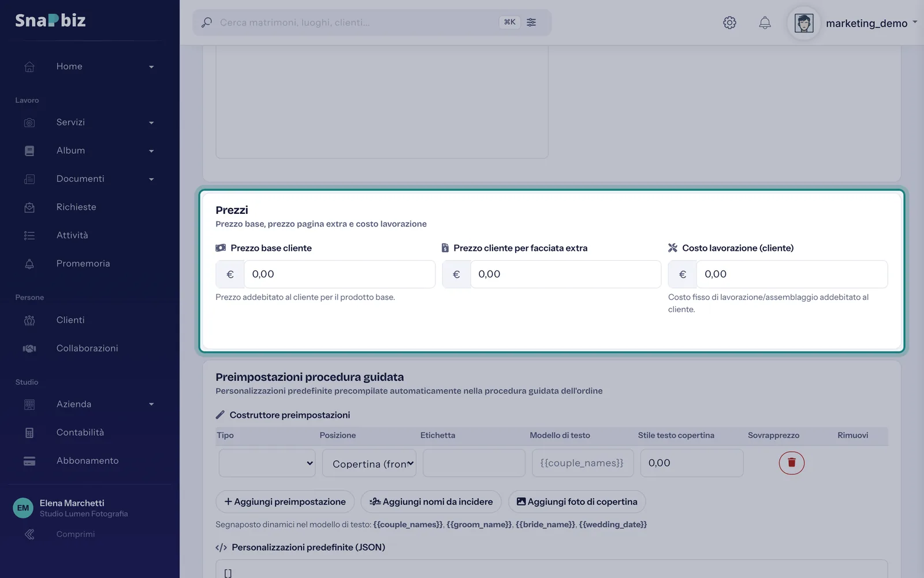The height and width of the screenshot is (578, 924).
Task: Go to Attività page
Action: 72,235
